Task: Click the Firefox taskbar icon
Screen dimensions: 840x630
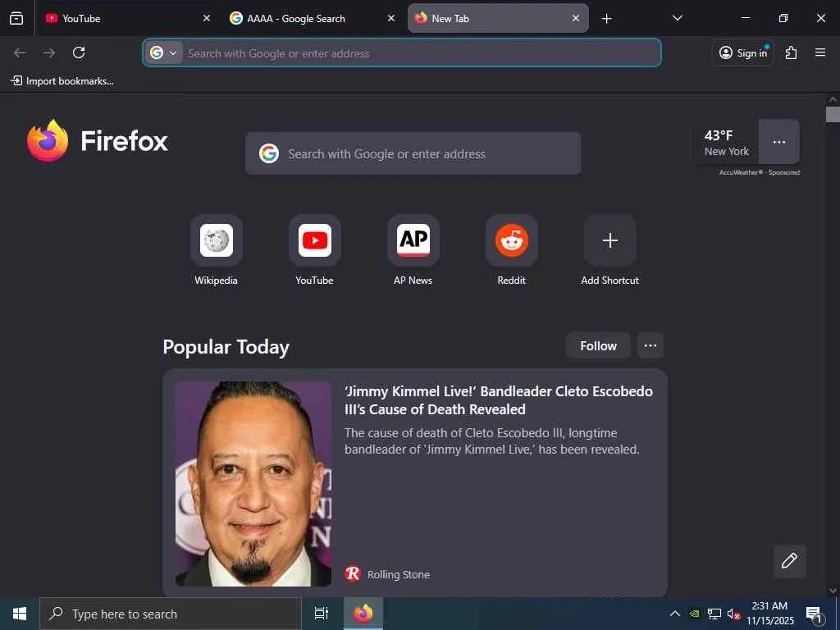Action: (363, 614)
